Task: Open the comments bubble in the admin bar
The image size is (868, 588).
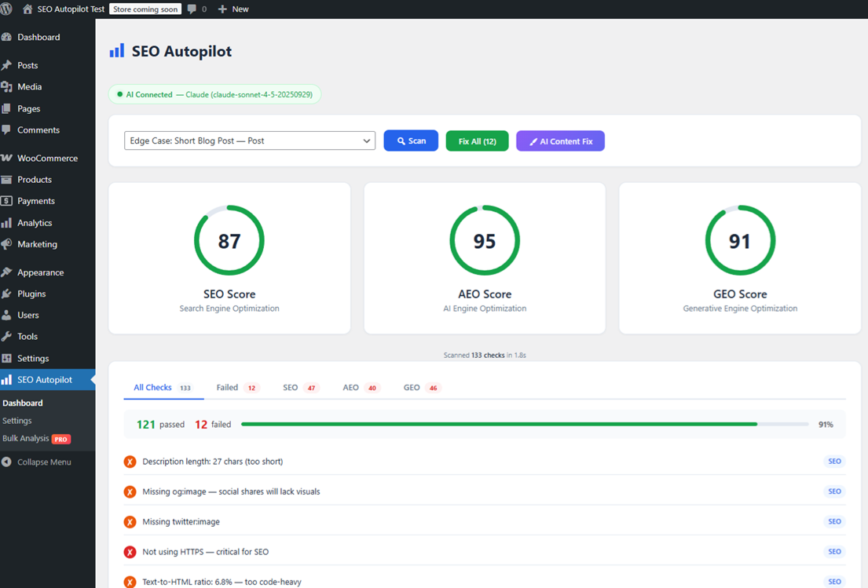Action: click(191, 9)
